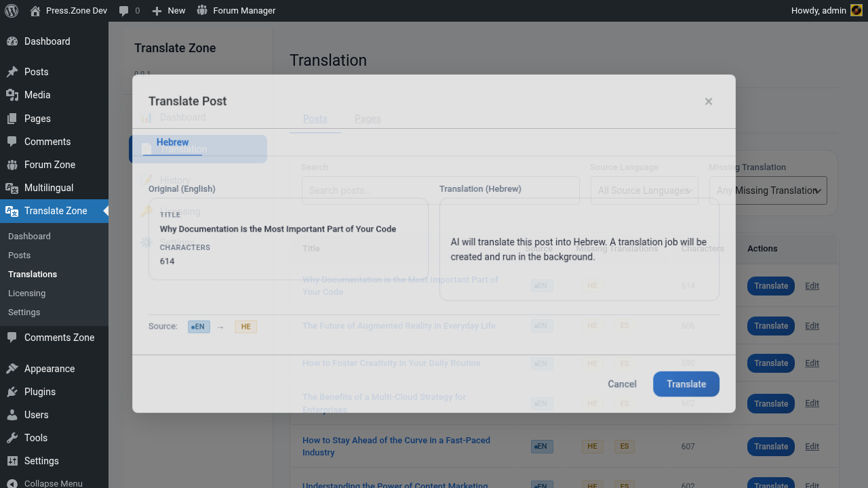Click the blue Translate button in the dialog
This screenshot has width=868, height=488.
point(686,384)
